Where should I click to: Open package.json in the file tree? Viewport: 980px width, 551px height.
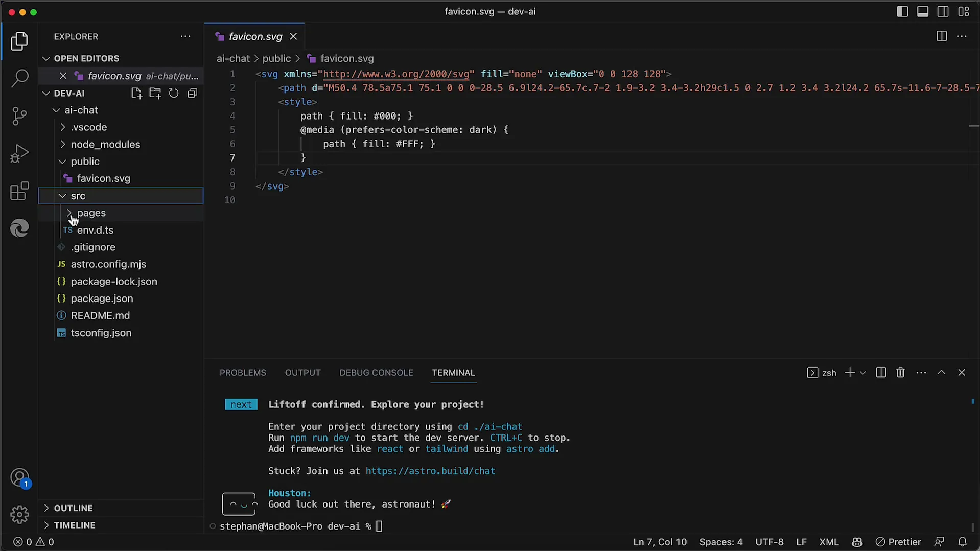pyautogui.click(x=102, y=299)
